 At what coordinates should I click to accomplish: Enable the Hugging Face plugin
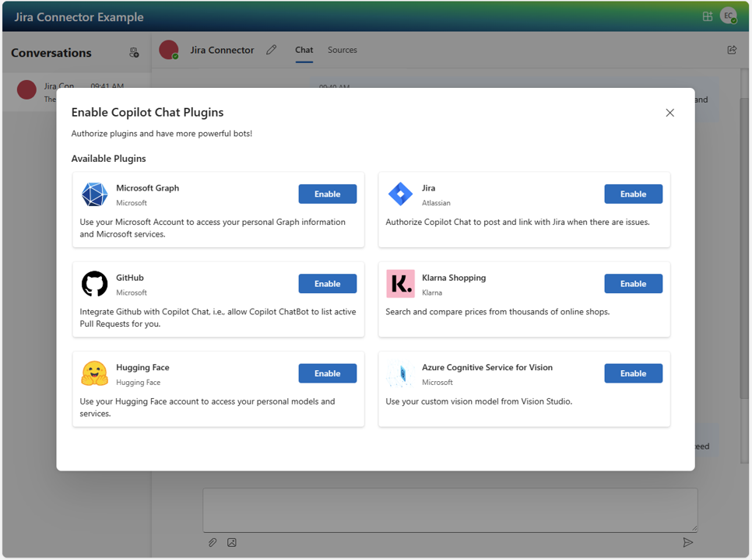(x=328, y=373)
